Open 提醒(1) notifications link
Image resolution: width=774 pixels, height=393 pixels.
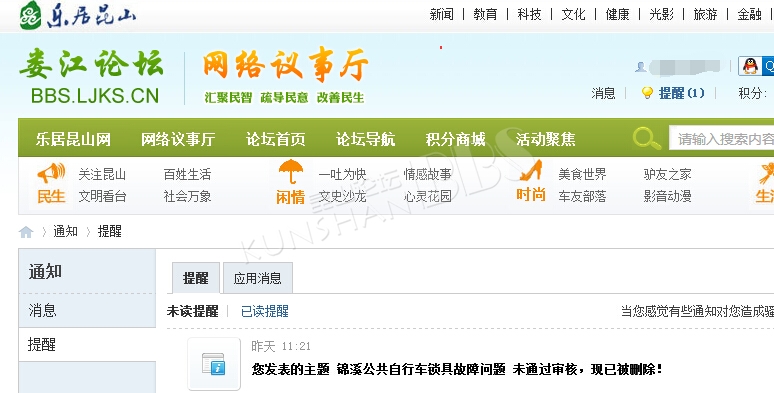(x=682, y=93)
